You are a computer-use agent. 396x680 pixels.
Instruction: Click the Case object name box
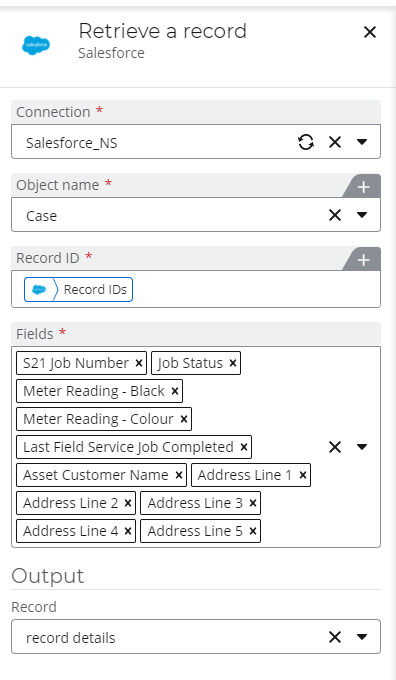pyautogui.click(x=196, y=215)
